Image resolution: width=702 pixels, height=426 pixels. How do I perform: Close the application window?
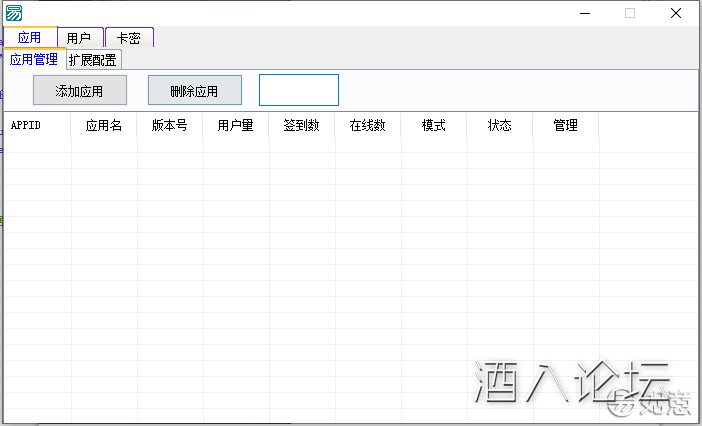pos(676,13)
